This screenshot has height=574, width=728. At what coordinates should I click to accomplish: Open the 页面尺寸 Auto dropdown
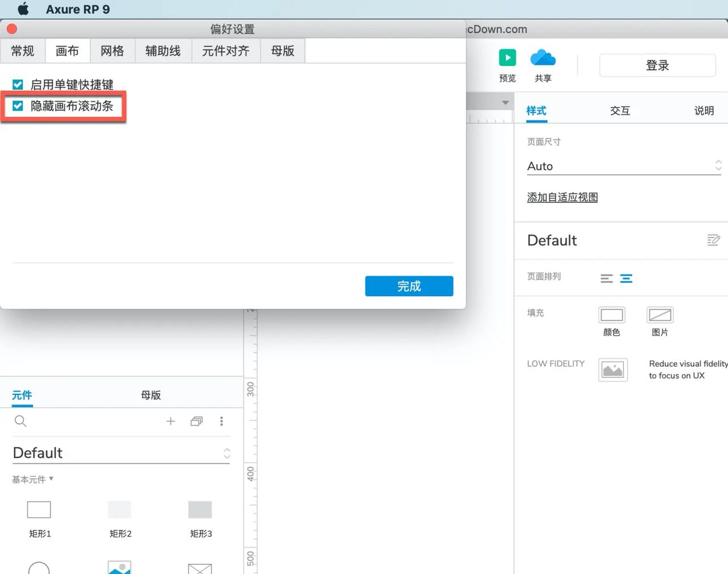(x=718, y=165)
